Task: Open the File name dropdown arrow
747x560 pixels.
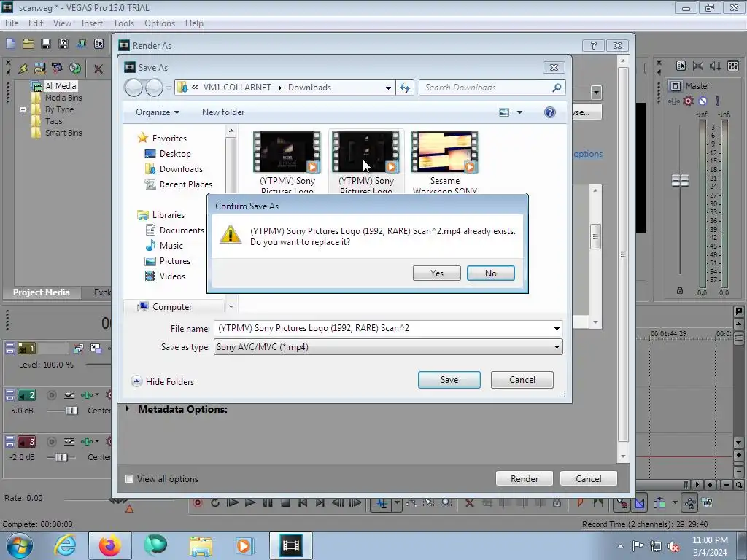Action: 557,329
